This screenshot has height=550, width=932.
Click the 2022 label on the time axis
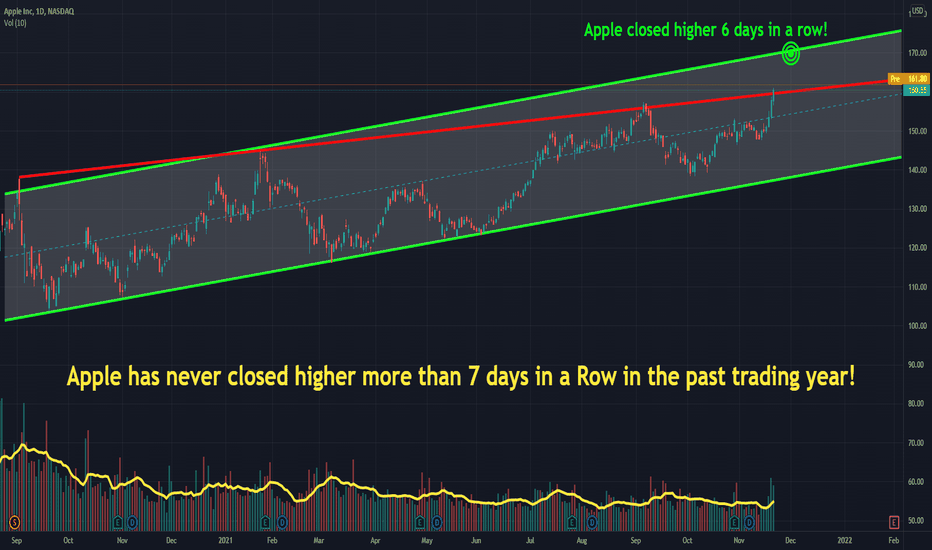[x=845, y=540]
